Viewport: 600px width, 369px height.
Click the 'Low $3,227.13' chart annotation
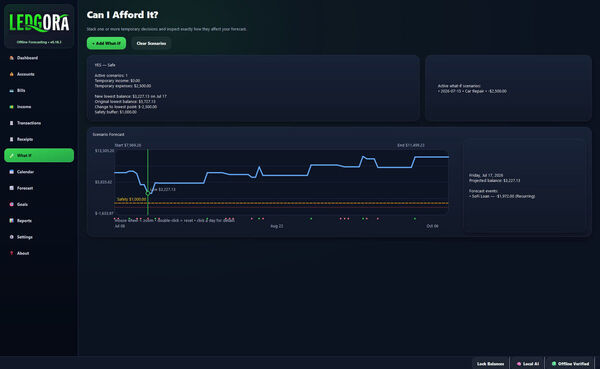[x=163, y=189]
